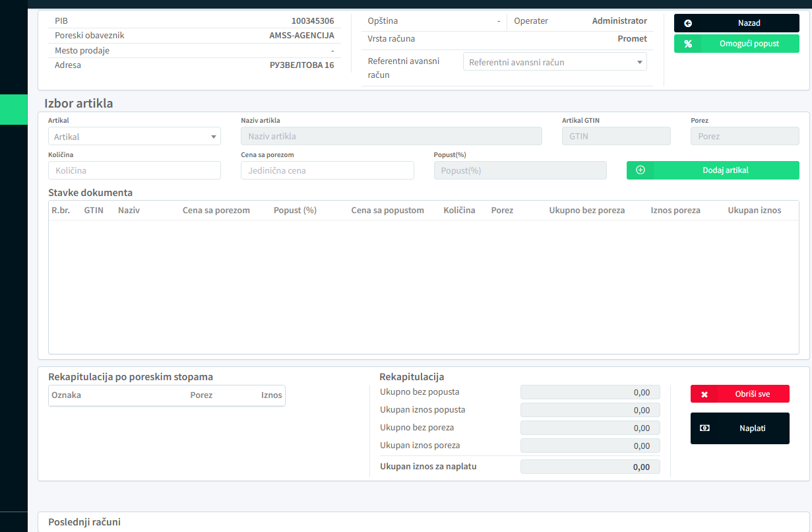Open the Artikal dropdown
Screen dimensions: 812x532
click(x=134, y=137)
